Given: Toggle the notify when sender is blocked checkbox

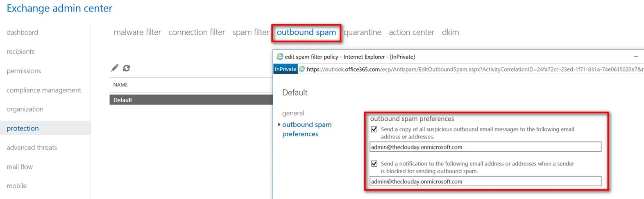Looking at the screenshot, I should click(x=374, y=163).
